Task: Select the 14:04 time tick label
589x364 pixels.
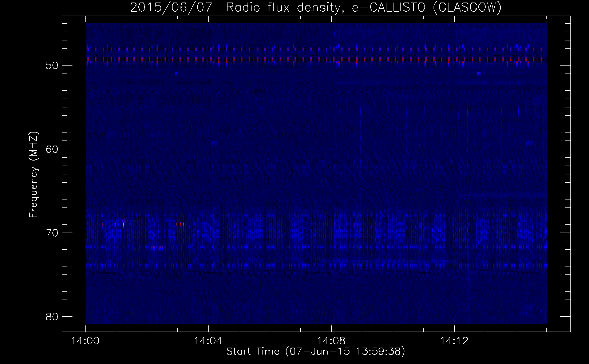Action: point(208,341)
